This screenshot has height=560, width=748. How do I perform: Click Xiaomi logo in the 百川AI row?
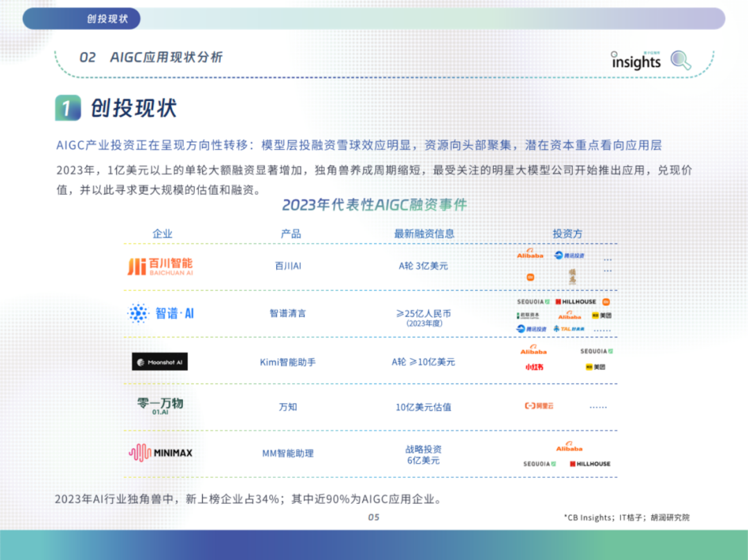coord(530,277)
